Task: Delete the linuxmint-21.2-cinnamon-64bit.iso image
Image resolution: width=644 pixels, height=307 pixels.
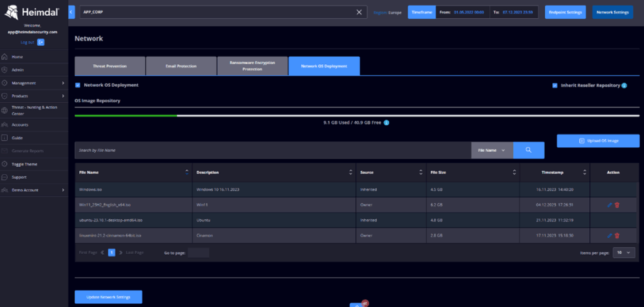Action: click(x=617, y=236)
